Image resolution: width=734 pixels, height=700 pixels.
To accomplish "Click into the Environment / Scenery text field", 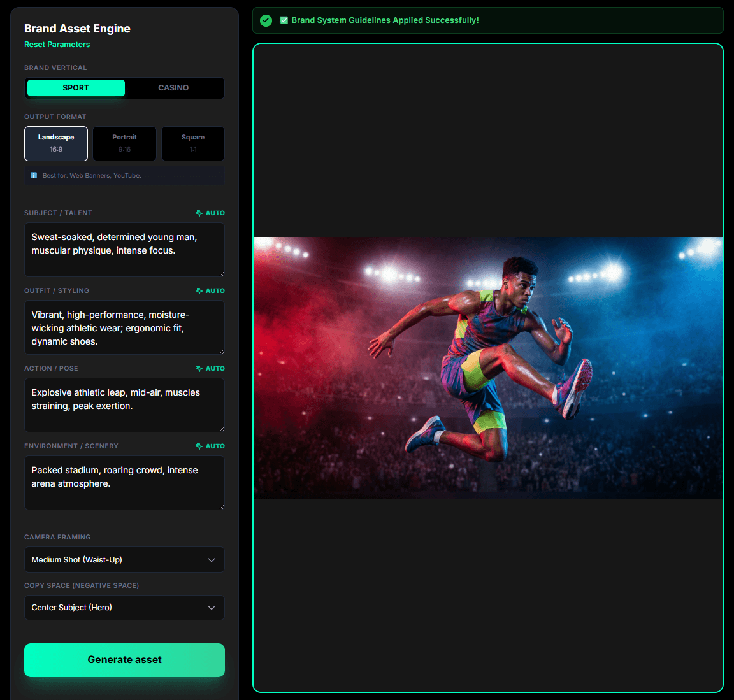I will click(x=124, y=483).
